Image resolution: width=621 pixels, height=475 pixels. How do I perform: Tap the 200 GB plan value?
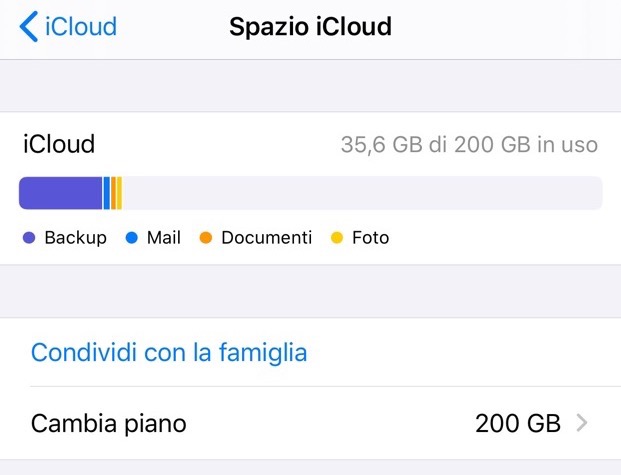click(x=517, y=423)
